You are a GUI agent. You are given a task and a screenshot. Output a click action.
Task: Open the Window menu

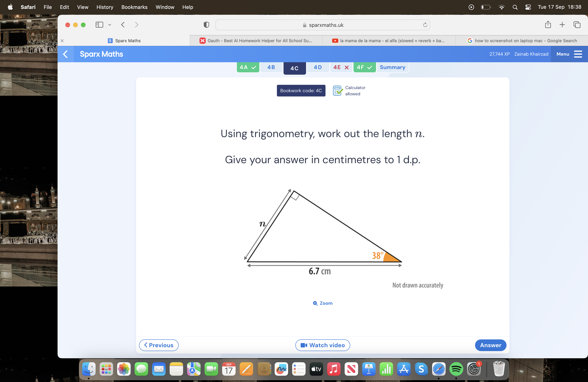[x=165, y=7]
